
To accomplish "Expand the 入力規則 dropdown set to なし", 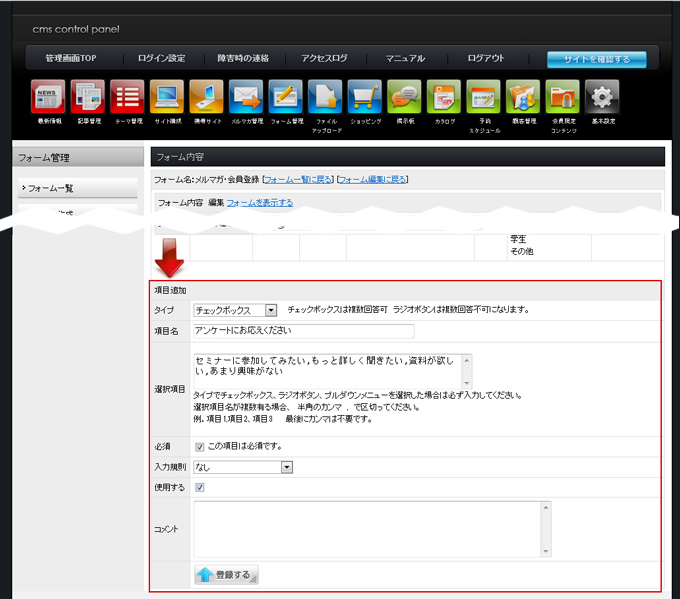I will (x=243, y=467).
